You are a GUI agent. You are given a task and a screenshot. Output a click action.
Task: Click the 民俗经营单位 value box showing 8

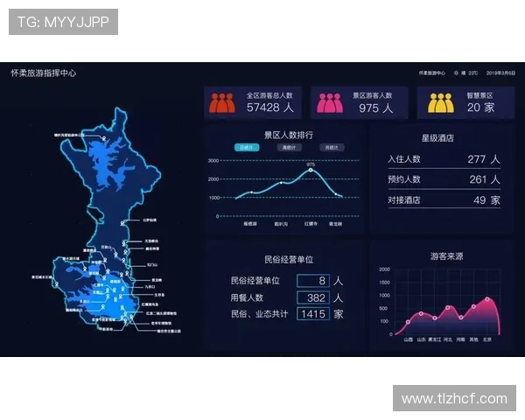[313, 281]
